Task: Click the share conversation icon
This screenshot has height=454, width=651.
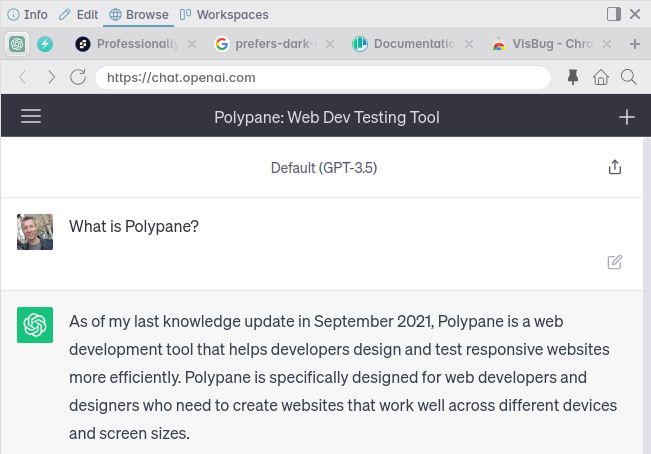Action: coord(615,167)
